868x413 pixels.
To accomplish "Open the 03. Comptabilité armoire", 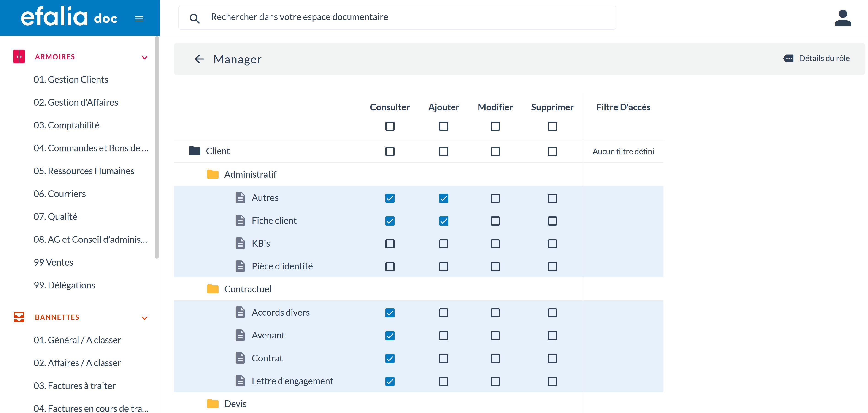I will pyautogui.click(x=66, y=125).
